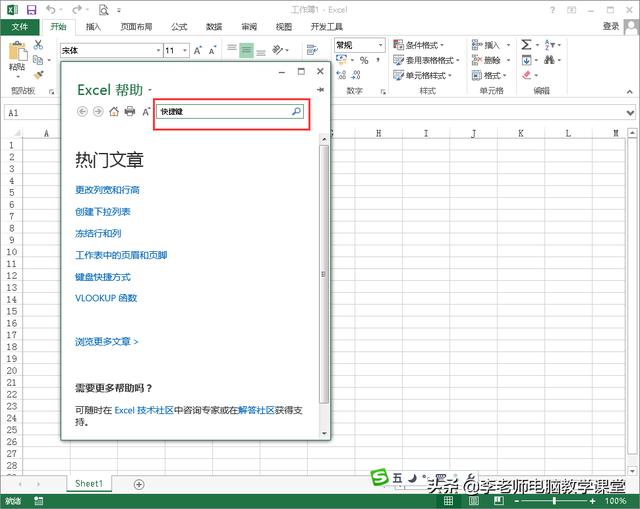Decrease font size with smaller A
Viewport: 640px width, 509px height.
pos(212,50)
